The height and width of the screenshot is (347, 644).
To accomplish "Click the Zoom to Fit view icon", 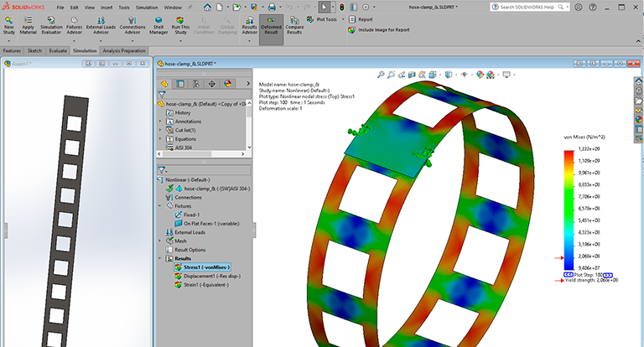I will [x=381, y=73].
